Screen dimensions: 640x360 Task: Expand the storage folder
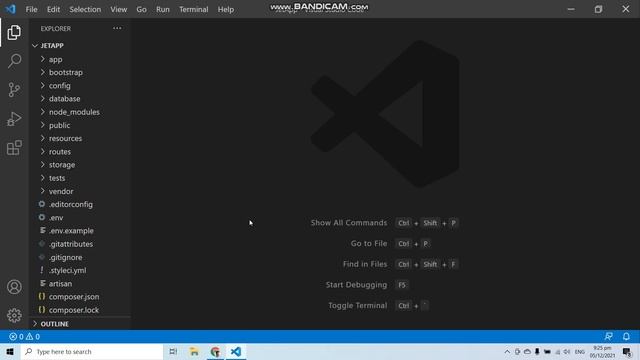pyautogui.click(x=81, y=165)
